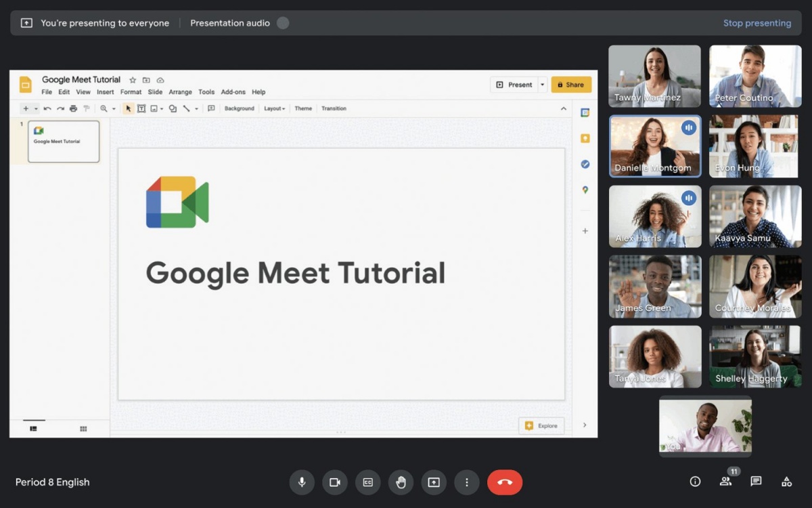This screenshot has height=508, width=812.
Task: Open the Edit menu
Action: click(x=64, y=92)
